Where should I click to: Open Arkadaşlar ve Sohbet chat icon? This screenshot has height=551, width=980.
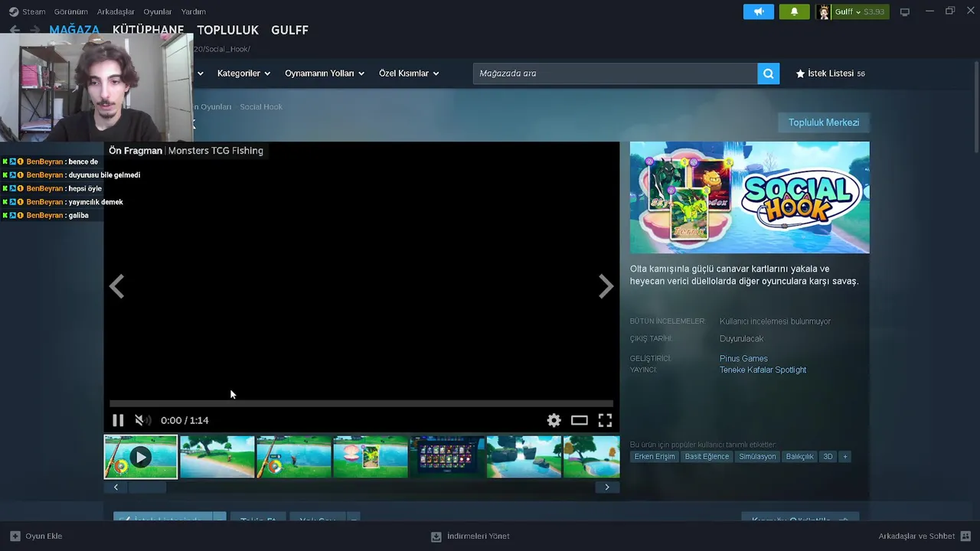click(965, 536)
